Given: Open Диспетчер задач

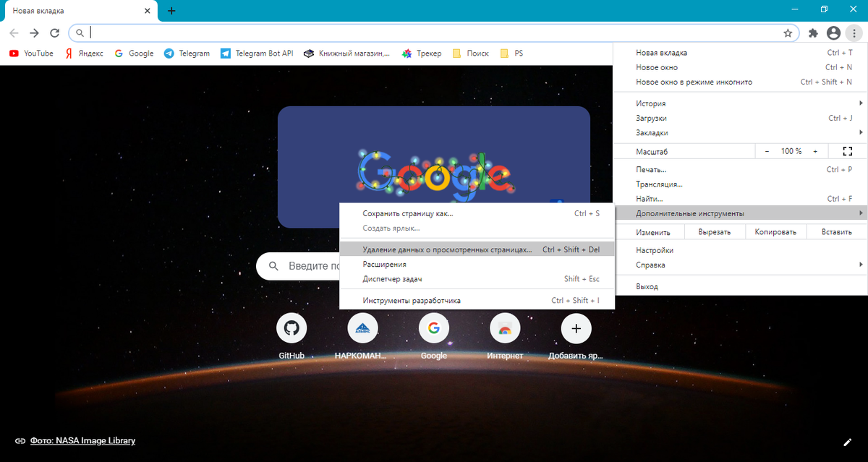Looking at the screenshot, I should [x=477, y=278].
